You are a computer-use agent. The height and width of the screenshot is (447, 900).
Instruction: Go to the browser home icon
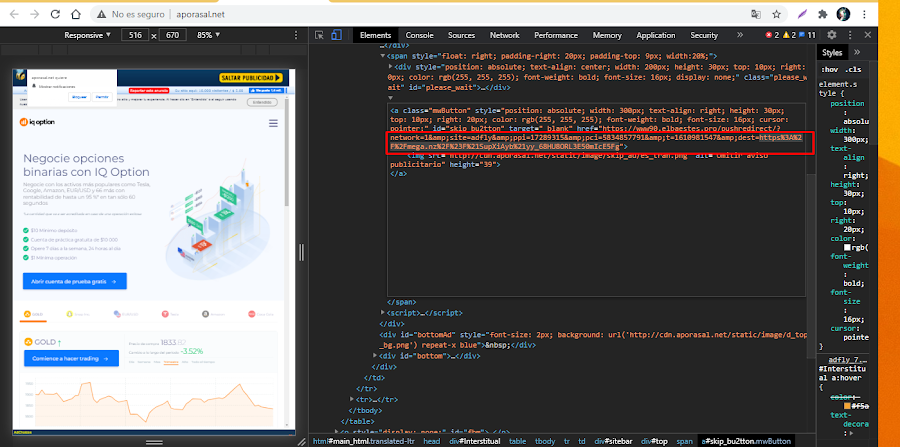tap(75, 14)
